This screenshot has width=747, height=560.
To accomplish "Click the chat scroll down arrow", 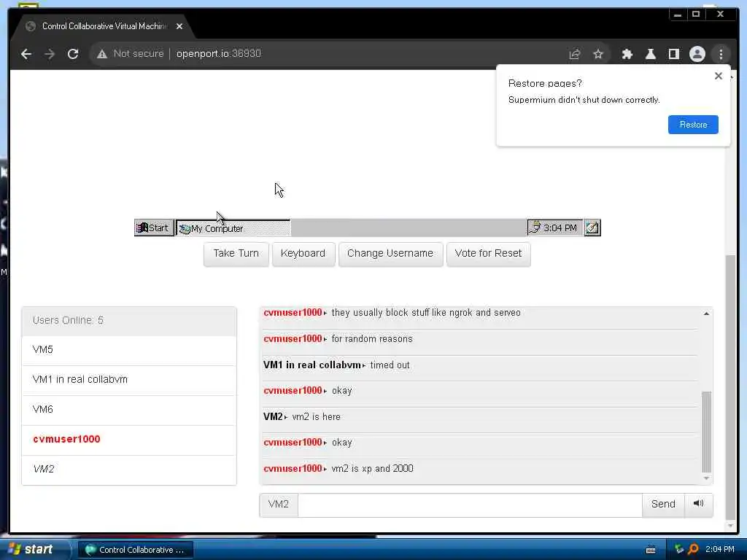I will (706, 478).
